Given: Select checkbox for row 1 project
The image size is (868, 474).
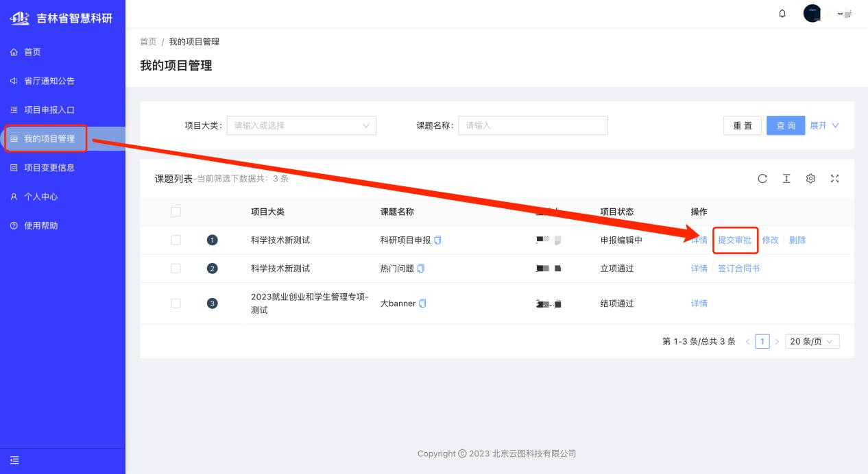Looking at the screenshot, I should (176, 240).
